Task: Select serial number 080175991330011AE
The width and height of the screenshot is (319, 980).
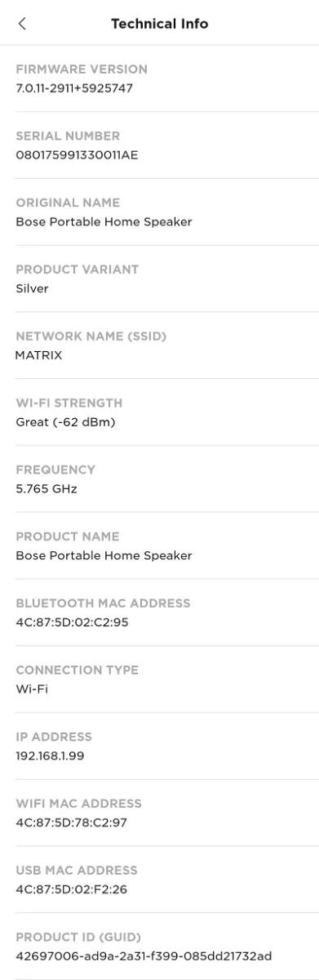Action: coord(77,155)
